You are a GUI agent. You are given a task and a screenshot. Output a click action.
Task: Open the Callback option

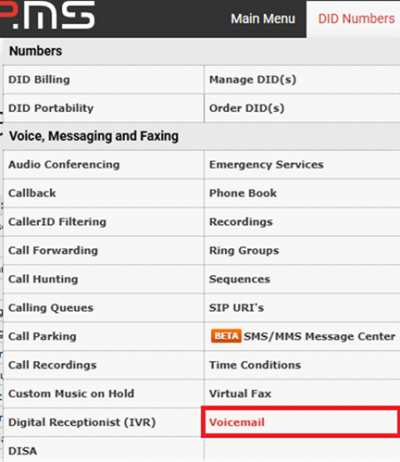(32, 193)
